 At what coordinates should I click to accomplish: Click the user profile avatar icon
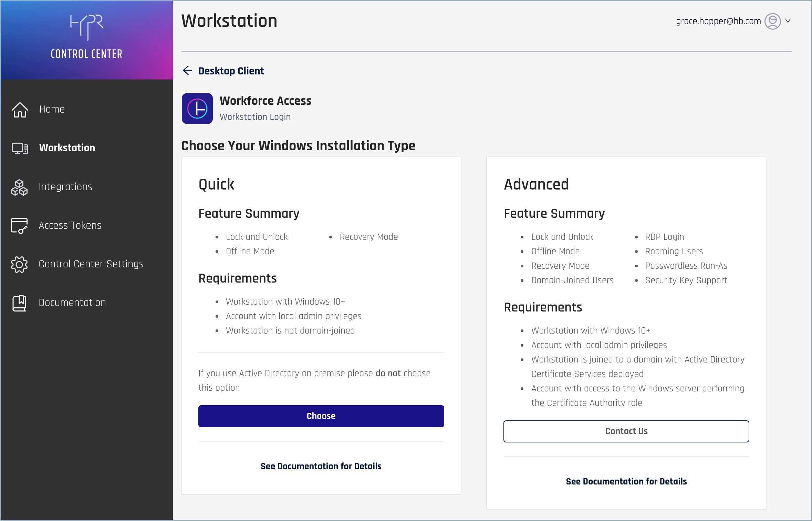click(x=772, y=21)
